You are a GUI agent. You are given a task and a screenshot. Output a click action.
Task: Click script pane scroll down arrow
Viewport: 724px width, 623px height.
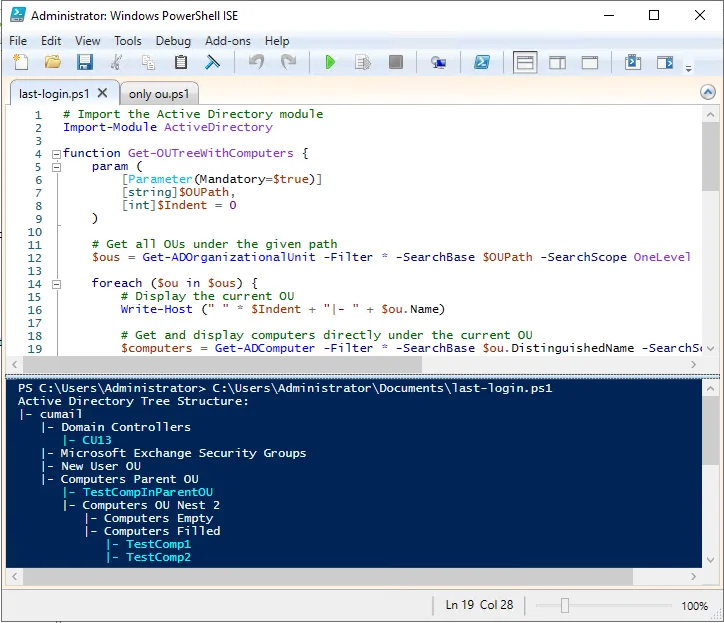[x=710, y=348]
